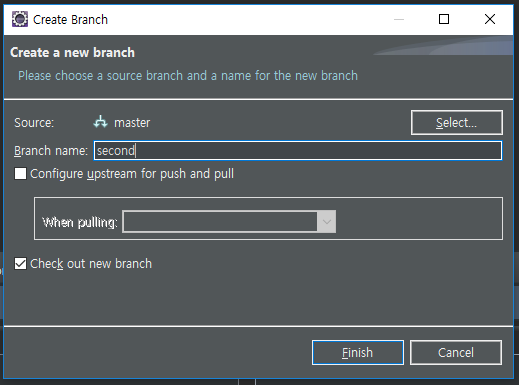Click the Create Branch title text
This screenshot has height=385, width=519.
pos(70,20)
